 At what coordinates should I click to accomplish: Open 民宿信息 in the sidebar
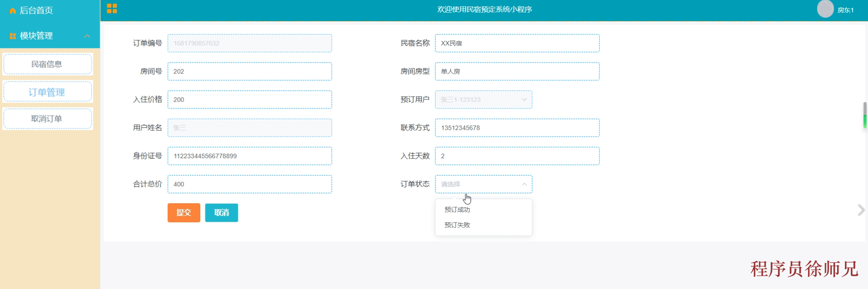coord(47,64)
